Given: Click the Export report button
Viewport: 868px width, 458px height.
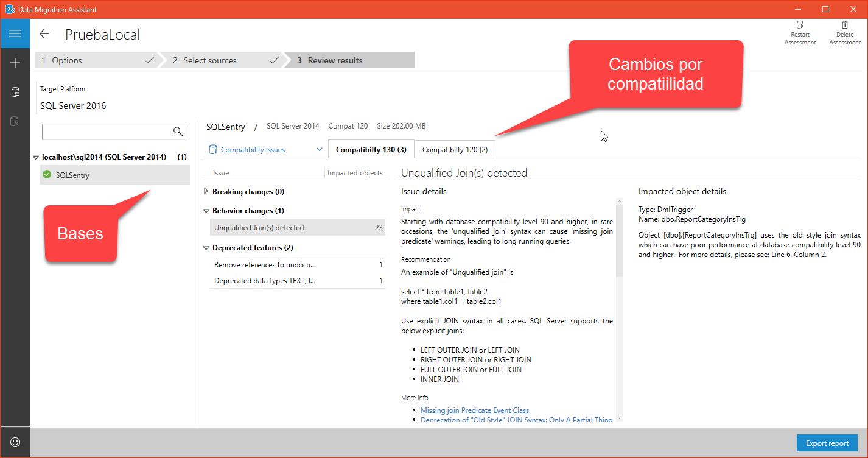Looking at the screenshot, I should (827, 443).
